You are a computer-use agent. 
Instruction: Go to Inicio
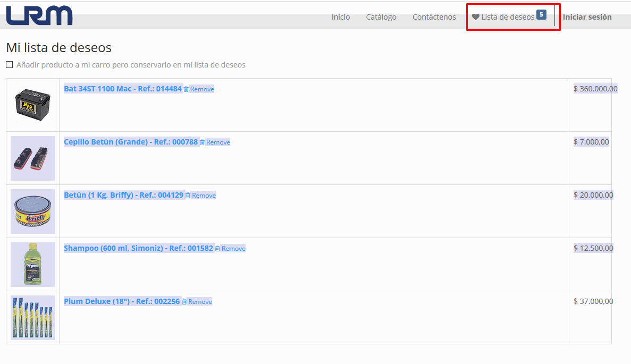(340, 16)
